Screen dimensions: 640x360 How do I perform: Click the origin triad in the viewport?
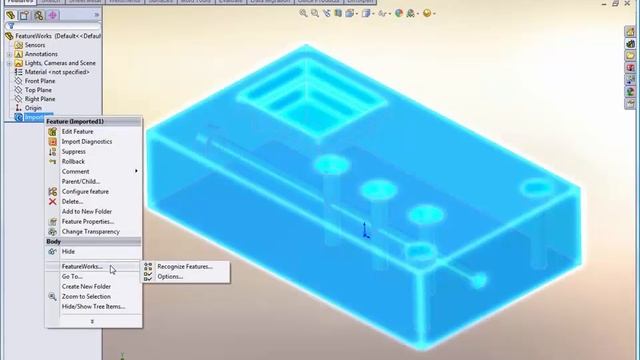click(366, 231)
